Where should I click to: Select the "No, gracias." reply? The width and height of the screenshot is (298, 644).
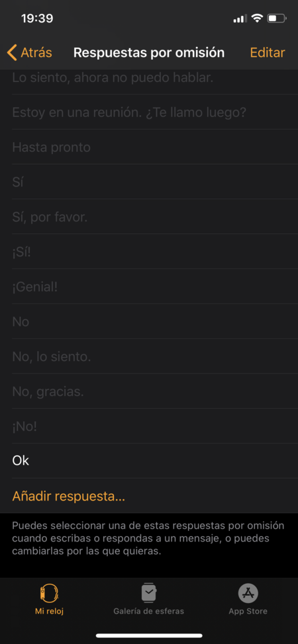click(149, 391)
